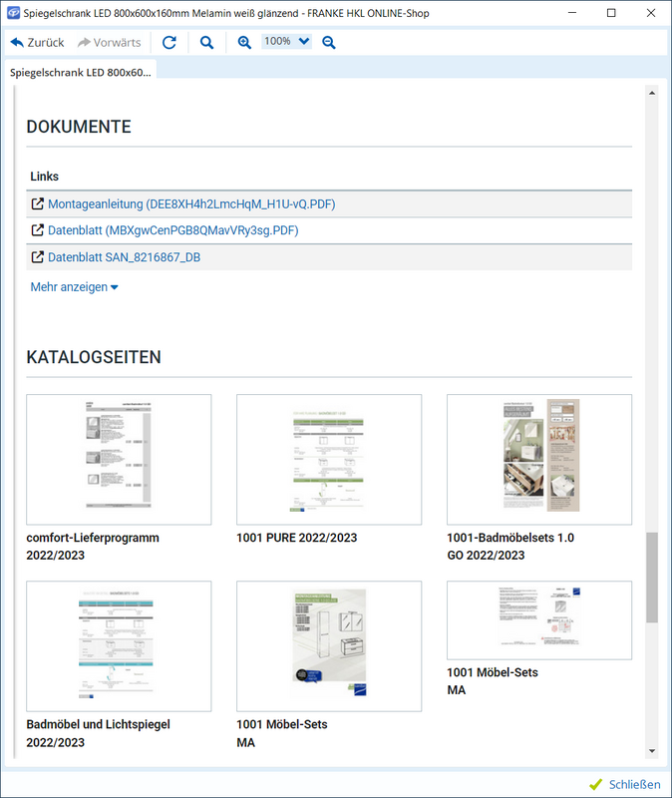Reload the page with refresh icon
Image resolution: width=672 pixels, height=798 pixels.
[169, 43]
